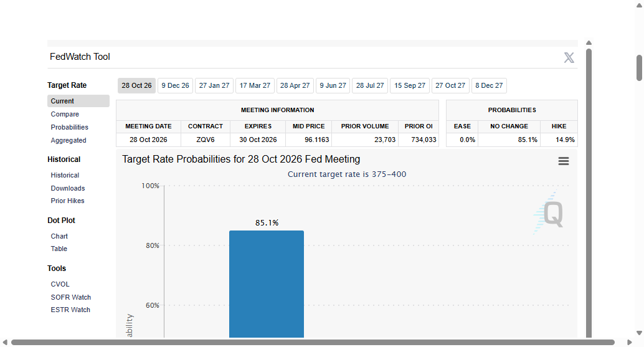644x347 pixels.
Task: Click the 14.9% hike probability cell
Action: [x=559, y=140]
